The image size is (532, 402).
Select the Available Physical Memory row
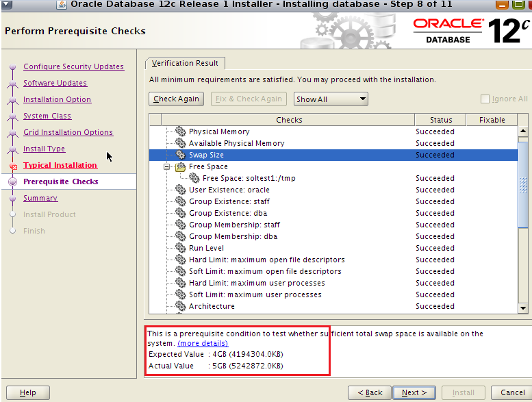pyautogui.click(x=333, y=143)
